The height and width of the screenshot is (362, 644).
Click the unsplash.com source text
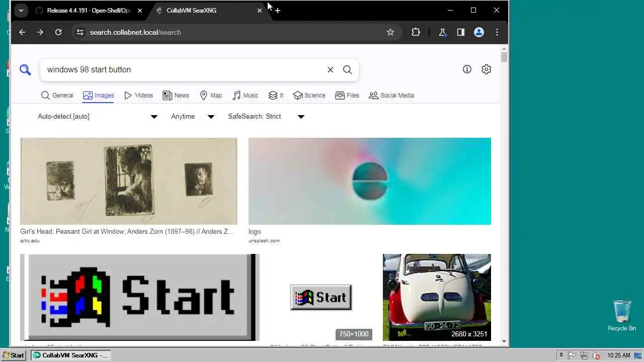tap(264, 241)
